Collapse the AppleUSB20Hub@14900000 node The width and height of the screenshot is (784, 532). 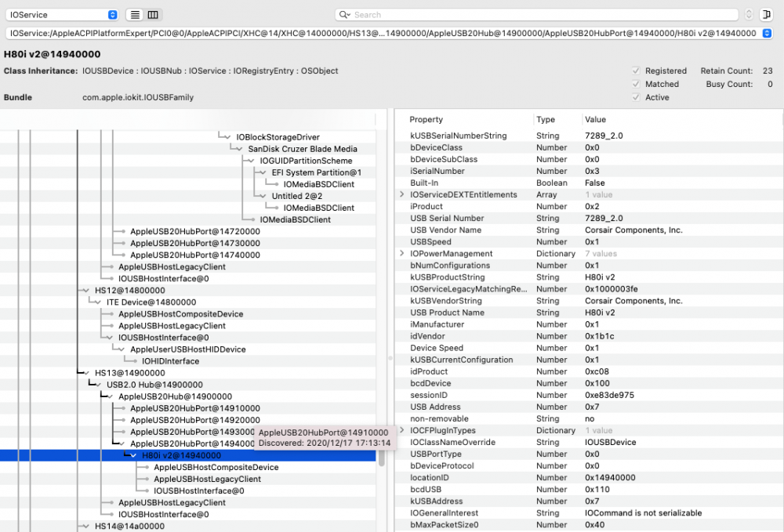coord(110,396)
